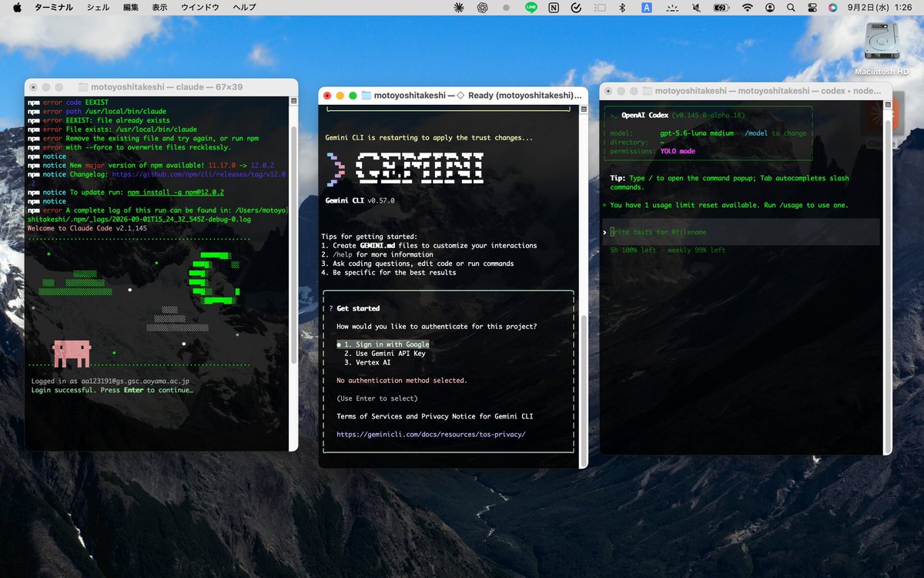
Task: Open the シェル menu
Action: tap(98, 7)
